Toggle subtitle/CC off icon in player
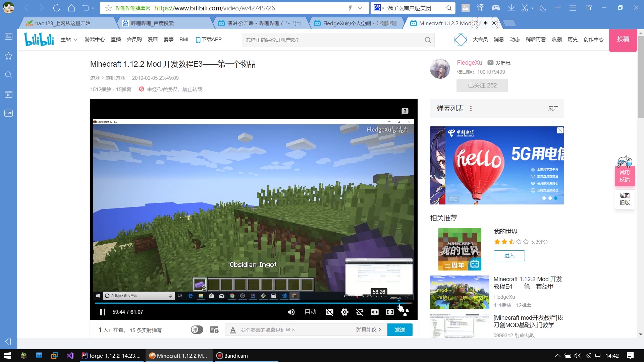644x362 pixels. coord(329,312)
